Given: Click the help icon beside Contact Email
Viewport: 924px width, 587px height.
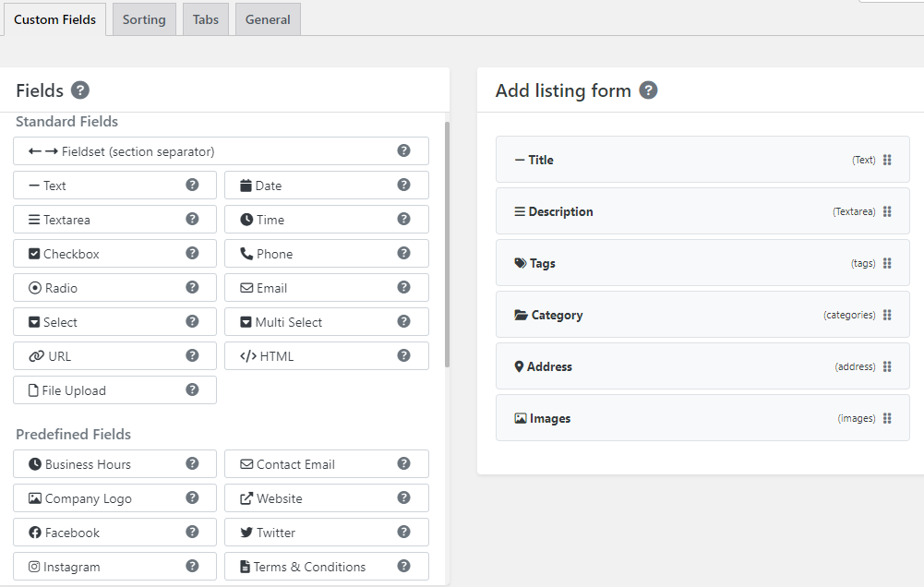Looking at the screenshot, I should pos(403,463).
